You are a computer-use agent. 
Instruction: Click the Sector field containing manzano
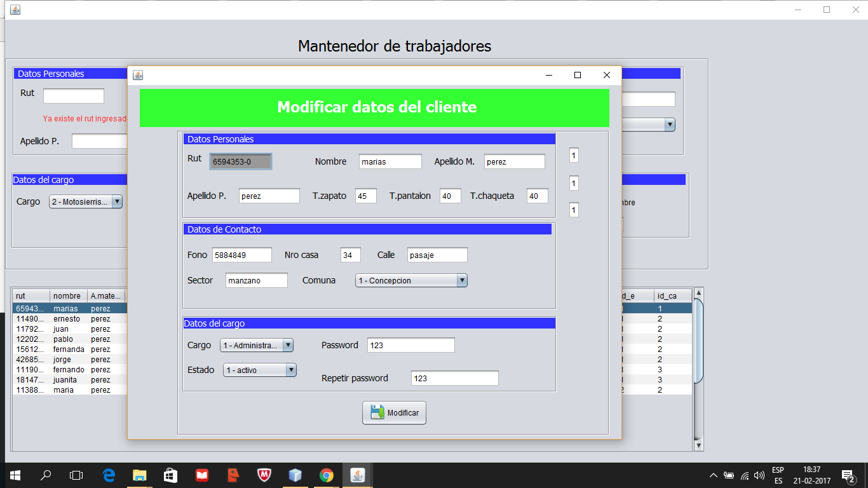click(257, 280)
